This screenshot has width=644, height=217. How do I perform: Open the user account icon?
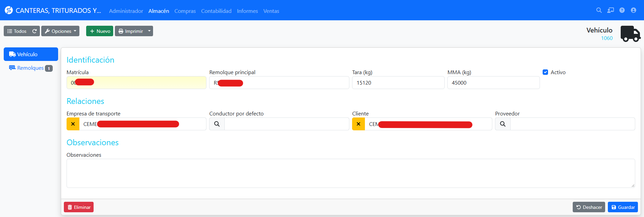click(634, 10)
